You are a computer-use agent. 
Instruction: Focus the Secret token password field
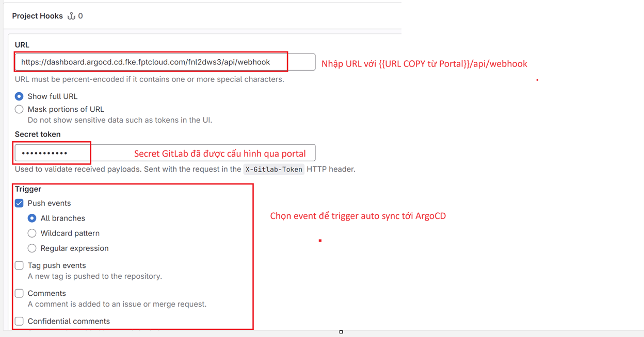(x=164, y=153)
